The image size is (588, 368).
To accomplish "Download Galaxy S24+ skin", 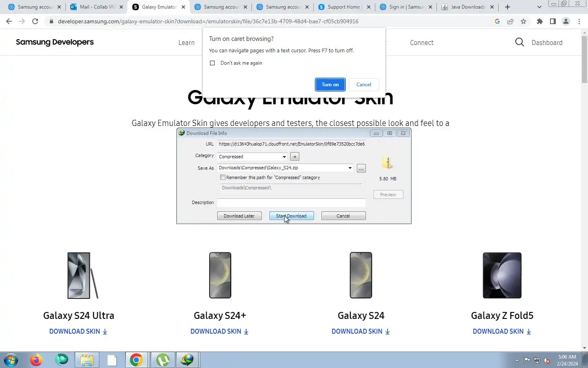I will (x=220, y=332).
